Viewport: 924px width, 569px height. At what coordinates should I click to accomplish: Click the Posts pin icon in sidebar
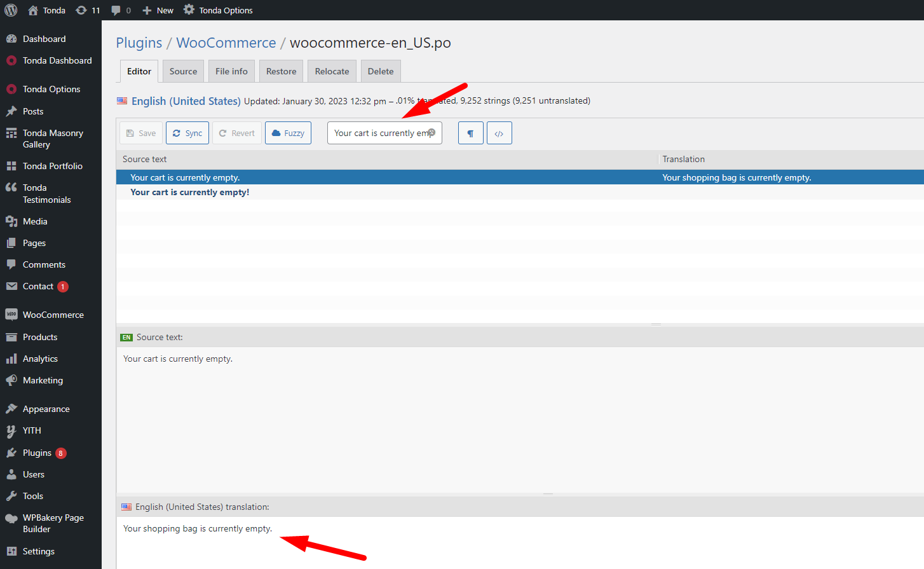coord(11,111)
